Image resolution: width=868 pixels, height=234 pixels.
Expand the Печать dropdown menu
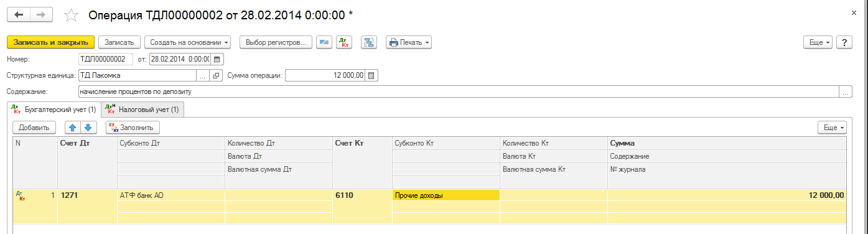point(409,42)
